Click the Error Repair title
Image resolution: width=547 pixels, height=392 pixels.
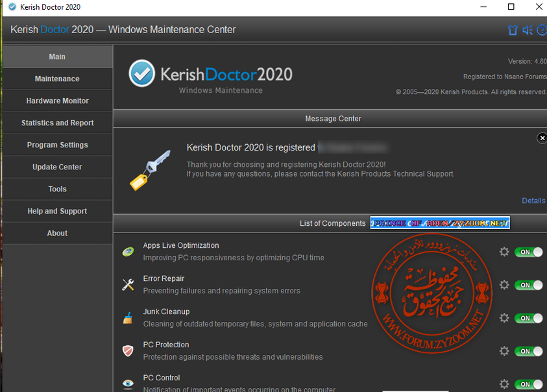click(x=164, y=278)
